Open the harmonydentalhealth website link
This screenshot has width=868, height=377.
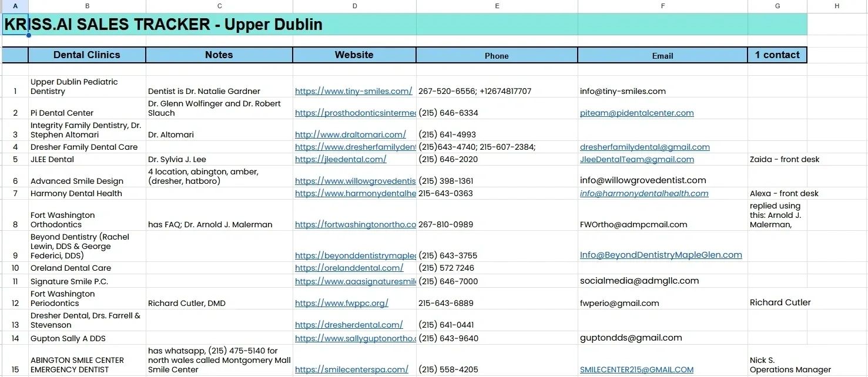[x=356, y=194]
